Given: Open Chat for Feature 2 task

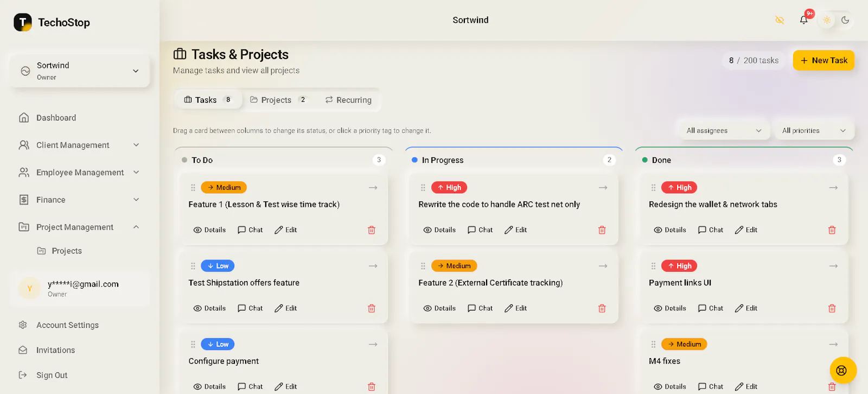Looking at the screenshot, I should click(x=480, y=308).
